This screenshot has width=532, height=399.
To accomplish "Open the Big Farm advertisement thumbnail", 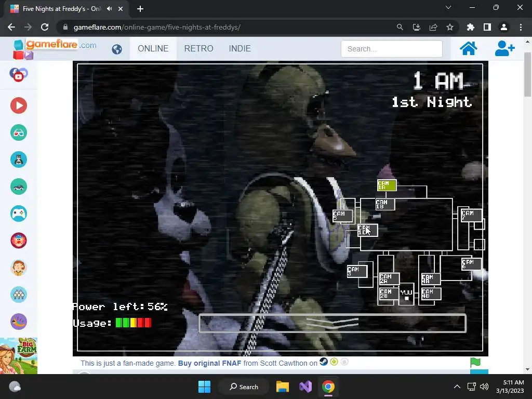I will click(19, 356).
